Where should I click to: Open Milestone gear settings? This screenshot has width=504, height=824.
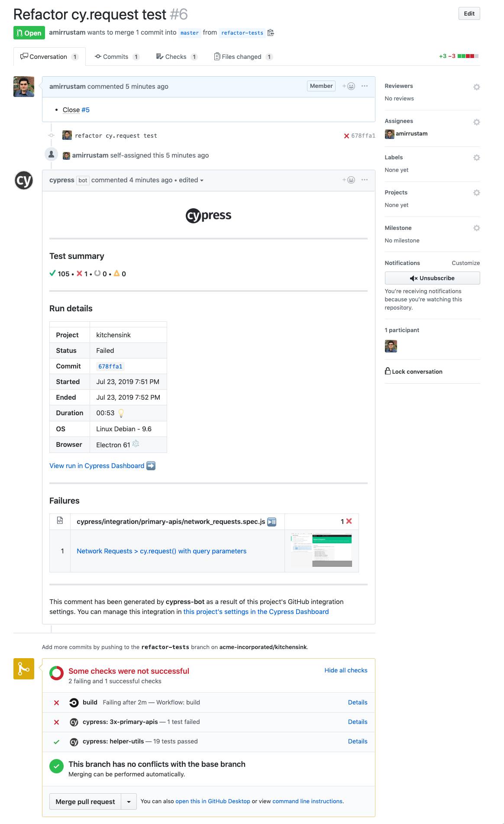476,228
